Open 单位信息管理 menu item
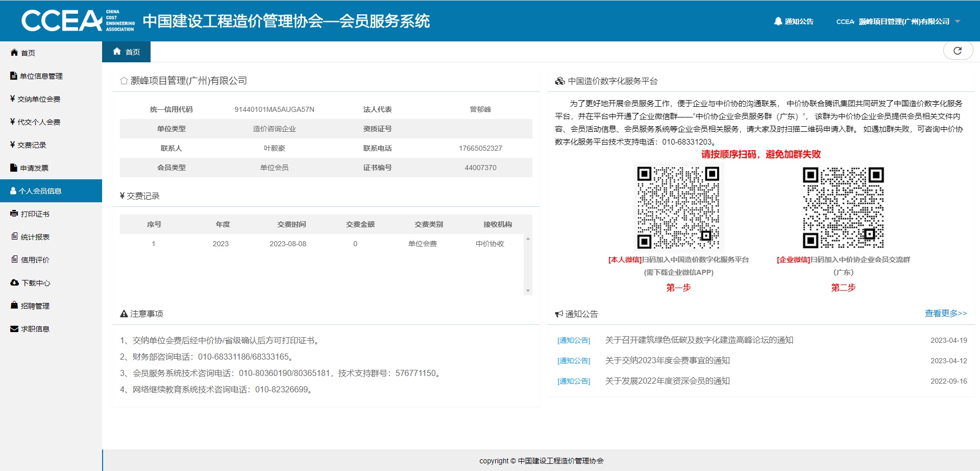Viewport: 980px width, 471px height. pyautogui.click(x=41, y=76)
